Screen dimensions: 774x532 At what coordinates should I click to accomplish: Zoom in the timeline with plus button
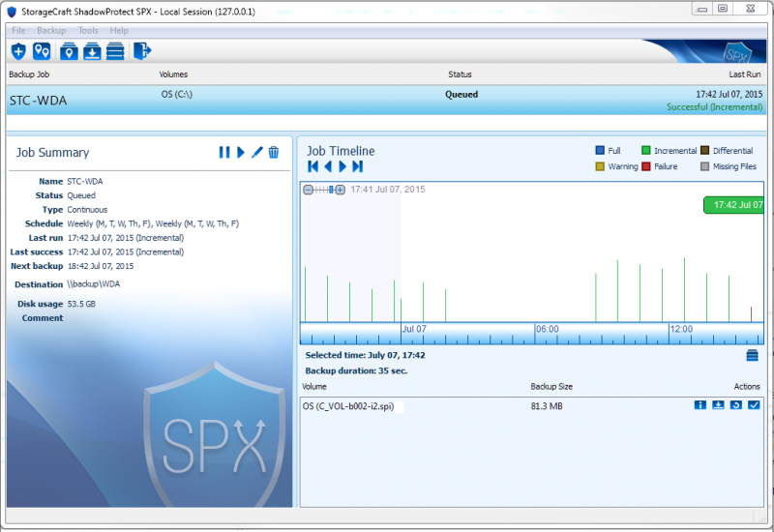[x=341, y=190]
